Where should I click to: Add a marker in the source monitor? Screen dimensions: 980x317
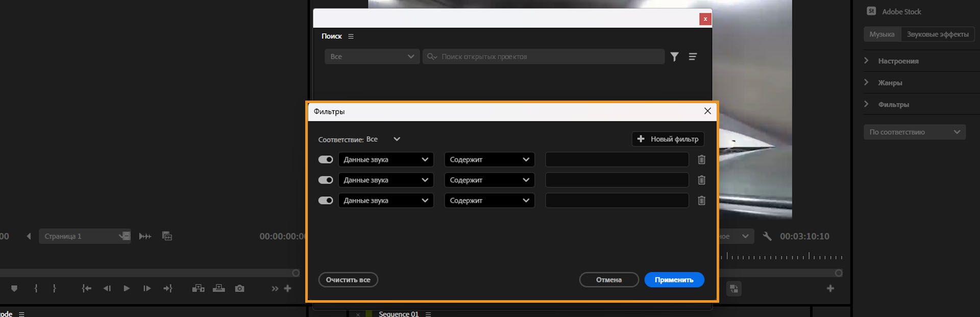pos(14,288)
